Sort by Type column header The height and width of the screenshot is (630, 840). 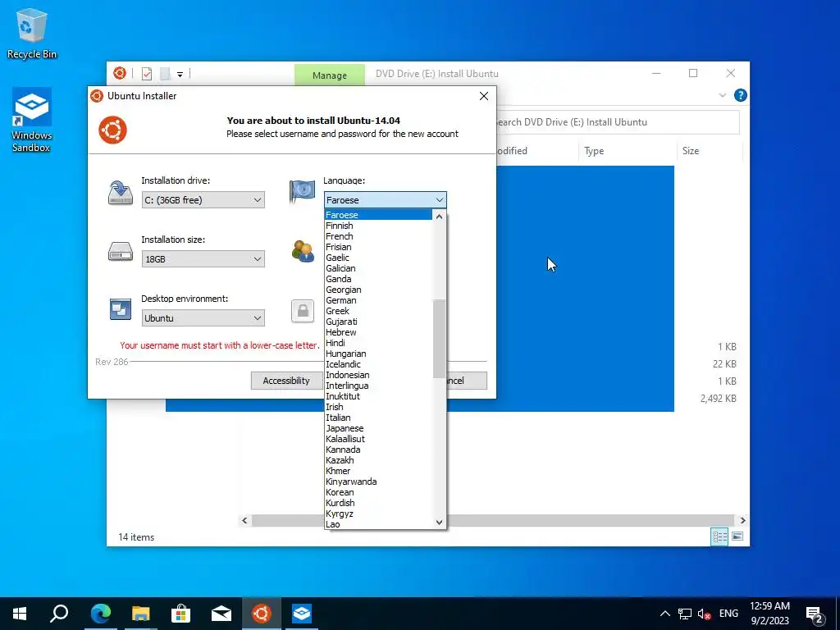pyautogui.click(x=627, y=151)
